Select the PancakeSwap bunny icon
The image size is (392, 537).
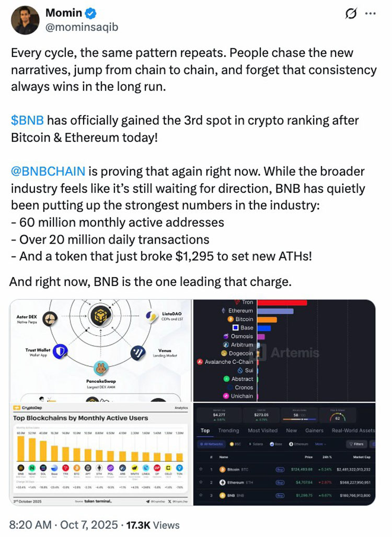(101, 368)
